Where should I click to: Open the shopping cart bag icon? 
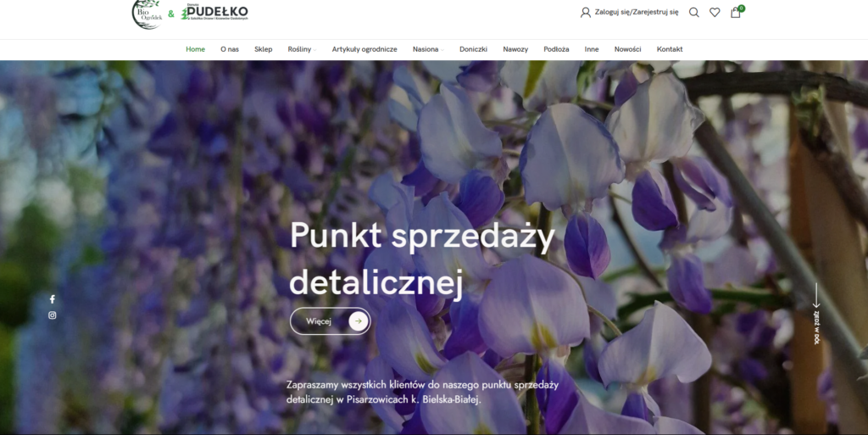tap(735, 12)
